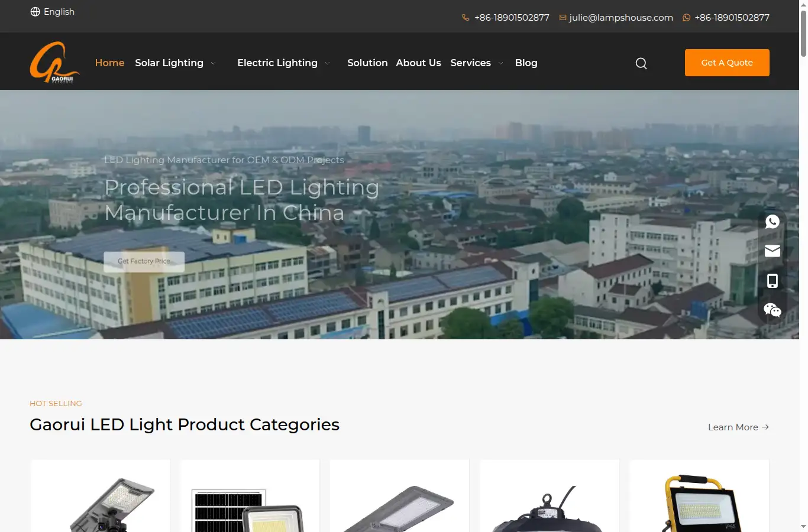The width and height of the screenshot is (808, 532).
Task: Click the phone icon in the top bar
Action: tap(466, 18)
